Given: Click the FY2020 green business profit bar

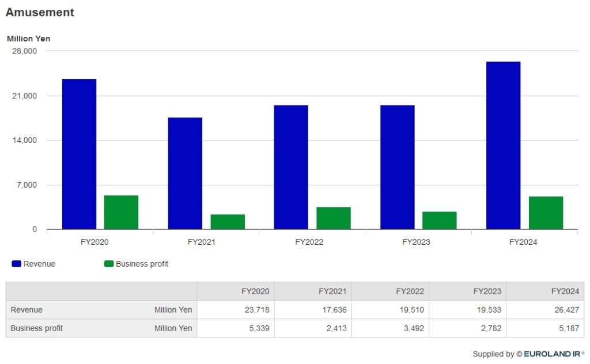Looking at the screenshot, I should click(x=121, y=213).
